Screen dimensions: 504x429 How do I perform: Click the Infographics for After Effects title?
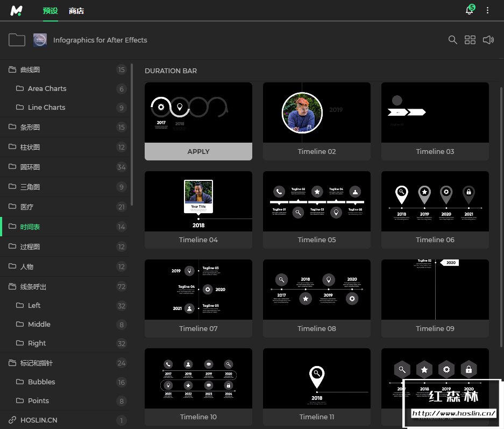[100, 40]
